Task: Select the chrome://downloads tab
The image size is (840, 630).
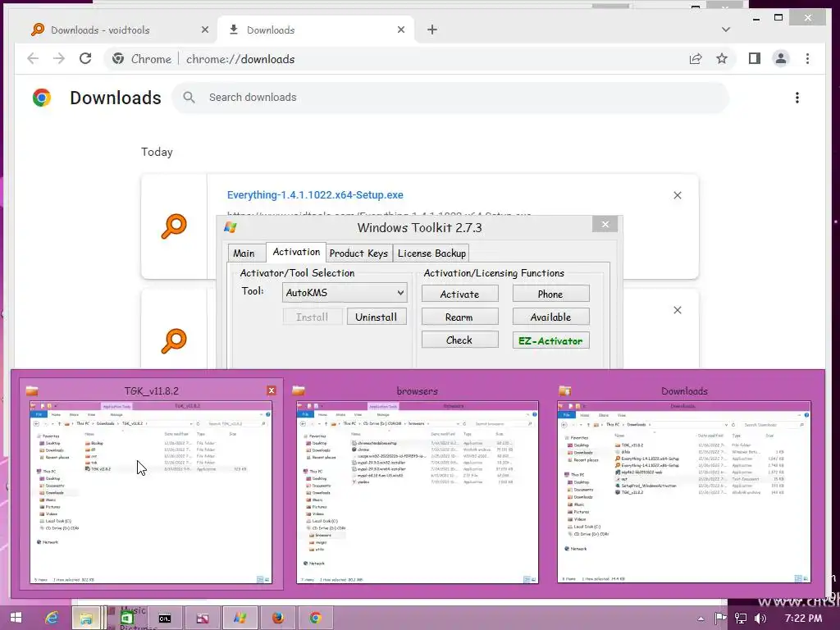Action: 316,30
